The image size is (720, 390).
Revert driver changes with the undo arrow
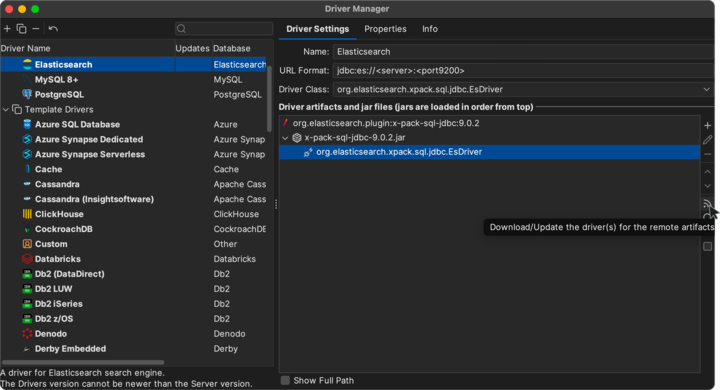(x=53, y=29)
